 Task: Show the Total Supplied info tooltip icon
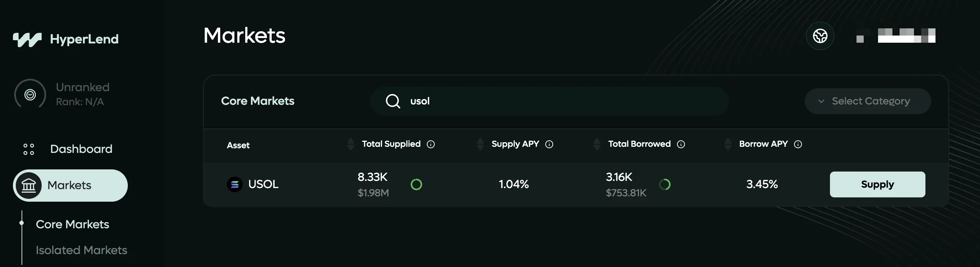tap(431, 144)
